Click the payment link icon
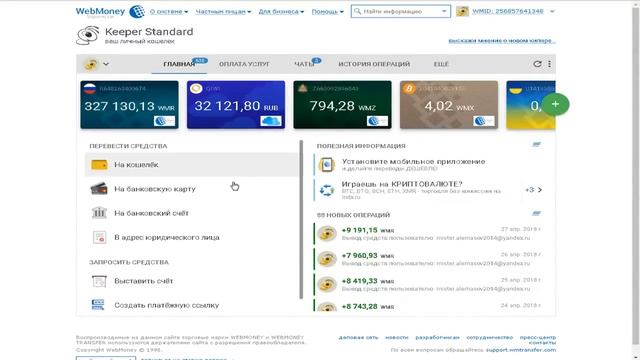 click(98, 304)
